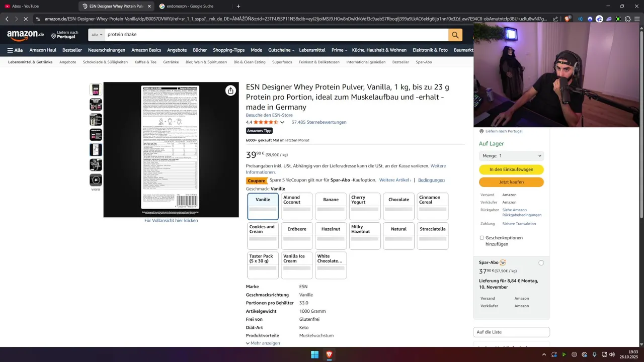Open the Besuche den ESN-Store link
This screenshot has height=362, width=644.
tap(269, 115)
